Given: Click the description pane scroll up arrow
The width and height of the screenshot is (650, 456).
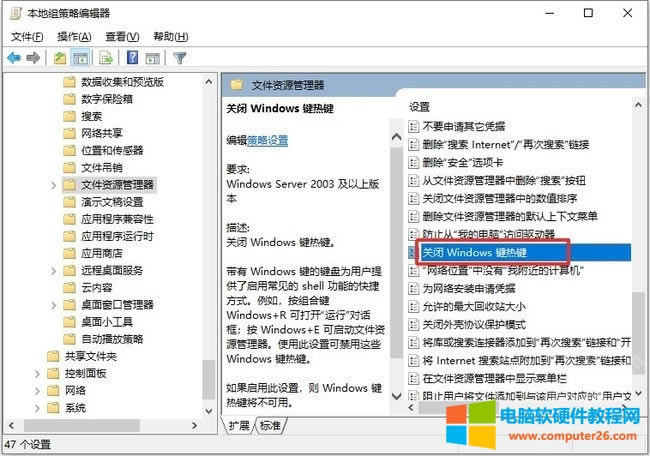Looking at the screenshot, I should click(x=396, y=136).
